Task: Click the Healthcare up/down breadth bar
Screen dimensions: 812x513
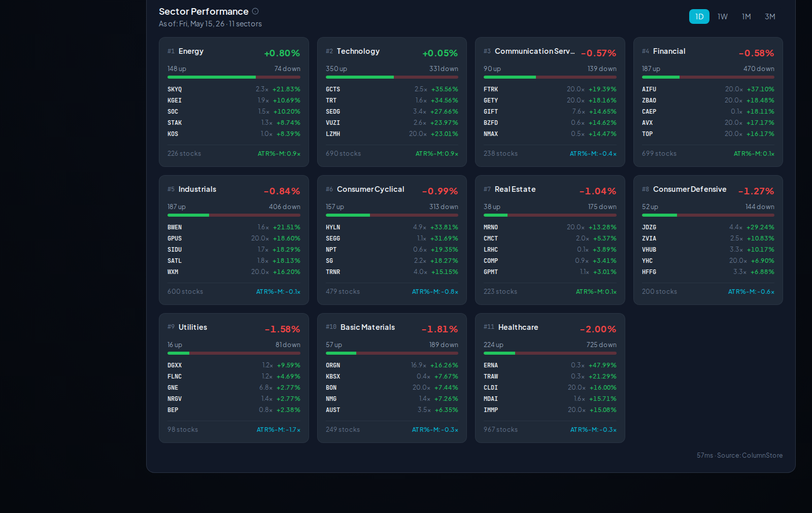Action: click(x=550, y=353)
